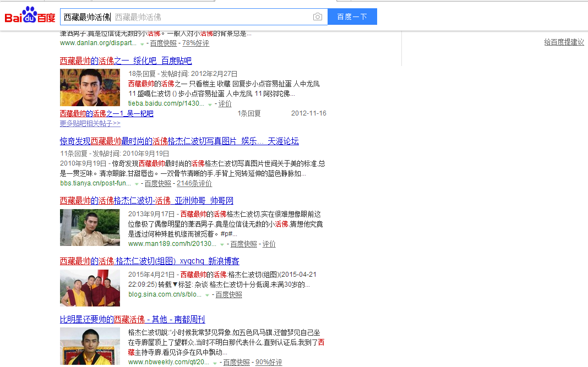
Task: Expand dropdown arrow next to bbs.tianya.cn URL
Action: click(137, 184)
